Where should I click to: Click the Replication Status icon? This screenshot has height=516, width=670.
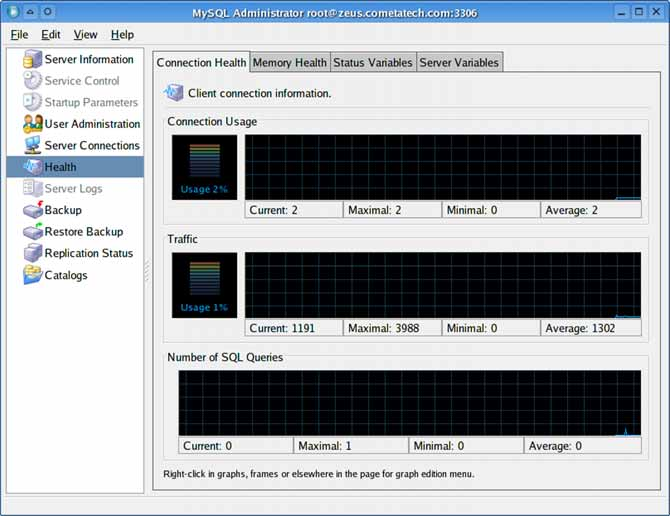(32, 254)
